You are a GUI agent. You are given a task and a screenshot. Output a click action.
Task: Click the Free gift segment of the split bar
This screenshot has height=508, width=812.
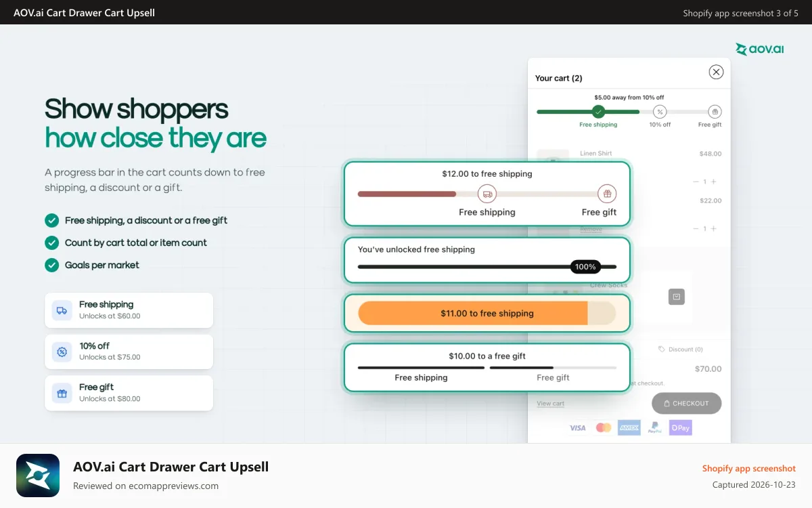click(553, 368)
